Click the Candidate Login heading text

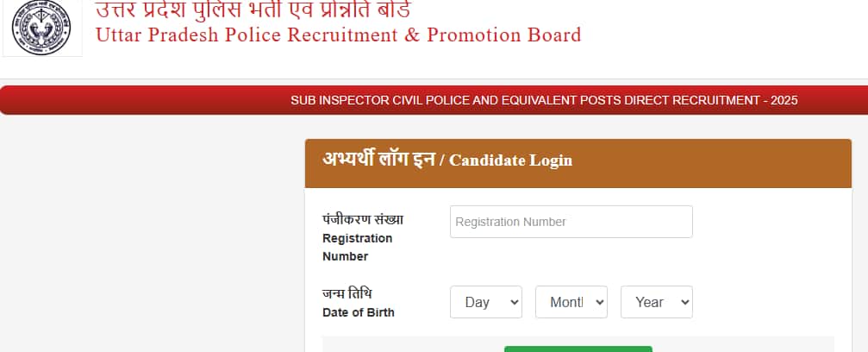tap(511, 160)
